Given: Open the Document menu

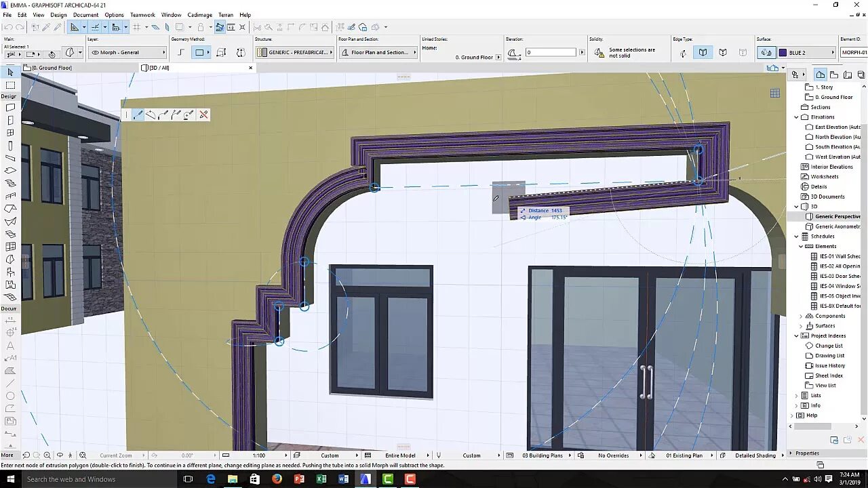Looking at the screenshot, I should (85, 15).
